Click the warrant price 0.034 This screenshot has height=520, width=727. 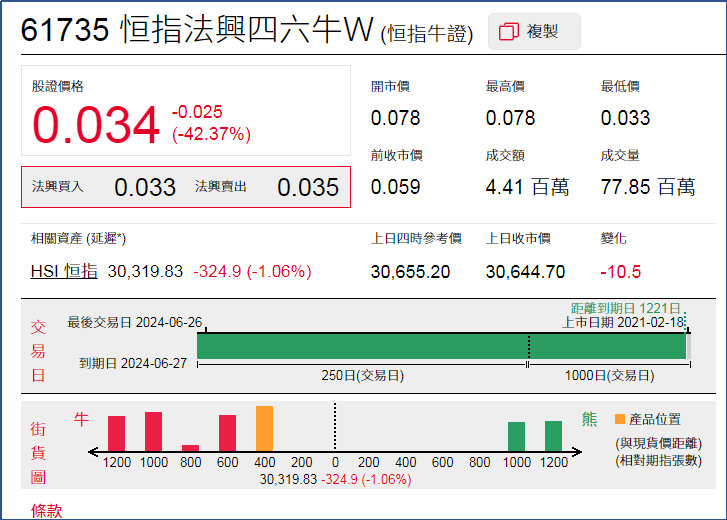click(x=96, y=124)
